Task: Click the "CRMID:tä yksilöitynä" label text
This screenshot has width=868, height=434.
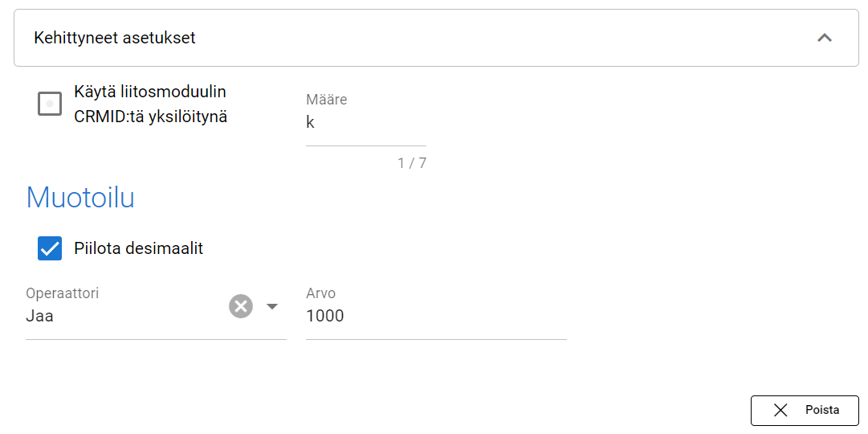Action: pyautogui.click(x=150, y=117)
